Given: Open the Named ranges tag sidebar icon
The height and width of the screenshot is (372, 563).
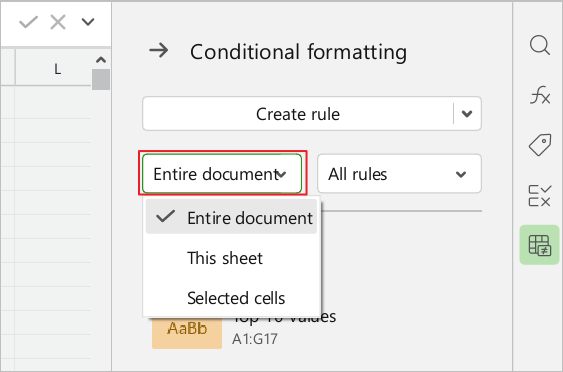Looking at the screenshot, I should point(539,145).
